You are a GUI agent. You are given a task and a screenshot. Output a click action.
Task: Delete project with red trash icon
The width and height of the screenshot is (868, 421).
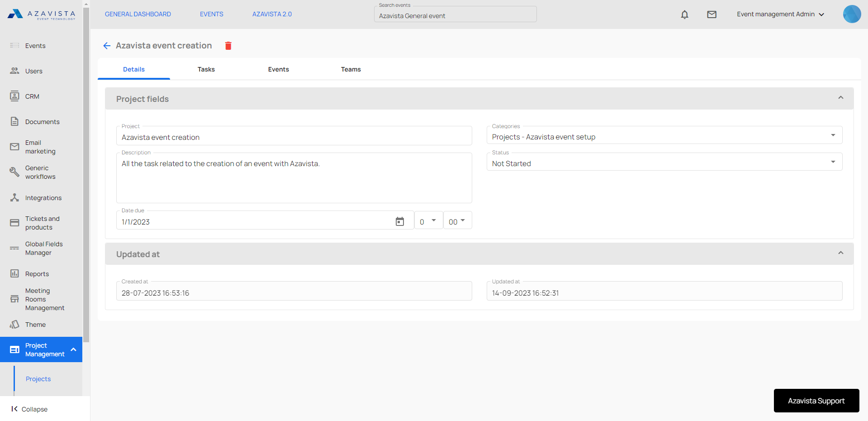coord(228,46)
